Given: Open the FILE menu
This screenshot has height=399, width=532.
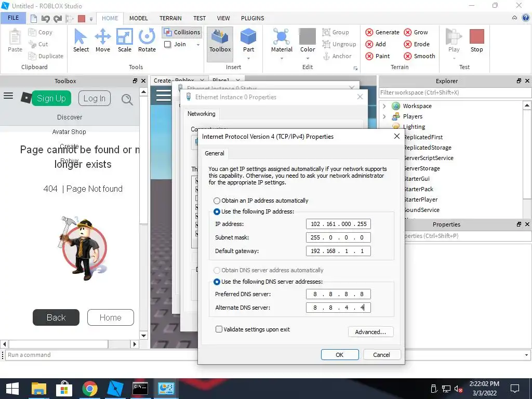Looking at the screenshot, I should coord(13,18).
